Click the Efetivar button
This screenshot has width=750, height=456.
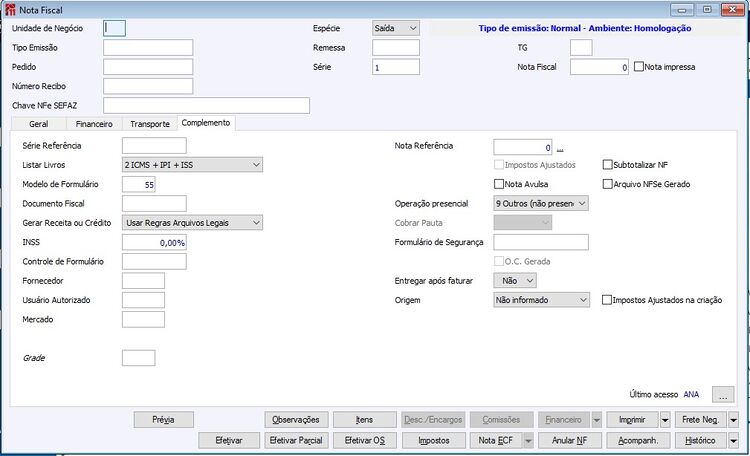(x=229, y=440)
